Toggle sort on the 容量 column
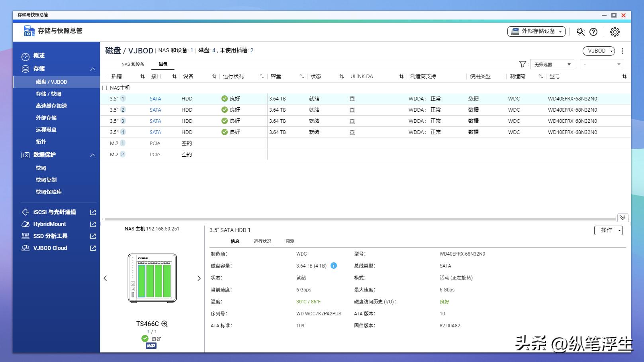The width and height of the screenshot is (644, 362). (301, 76)
